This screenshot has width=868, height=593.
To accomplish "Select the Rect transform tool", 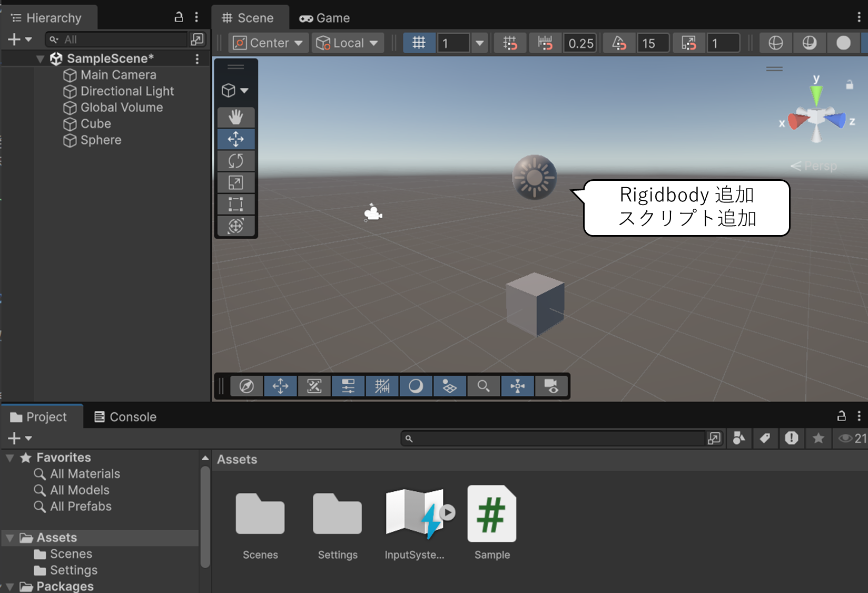I will [235, 204].
